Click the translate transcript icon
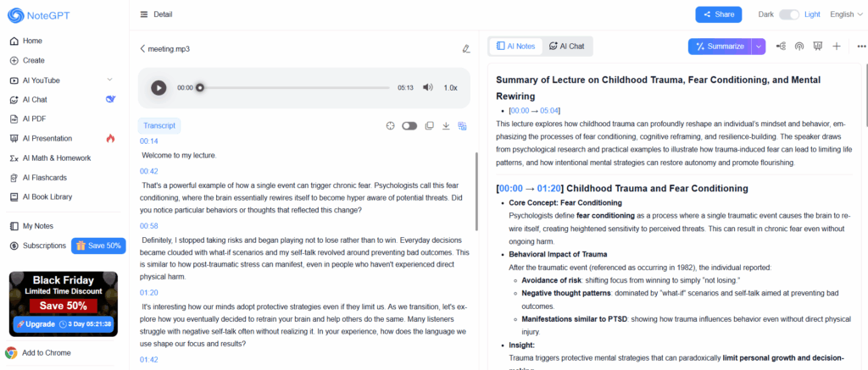This screenshot has width=868, height=370. pyautogui.click(x=462, y=126)
